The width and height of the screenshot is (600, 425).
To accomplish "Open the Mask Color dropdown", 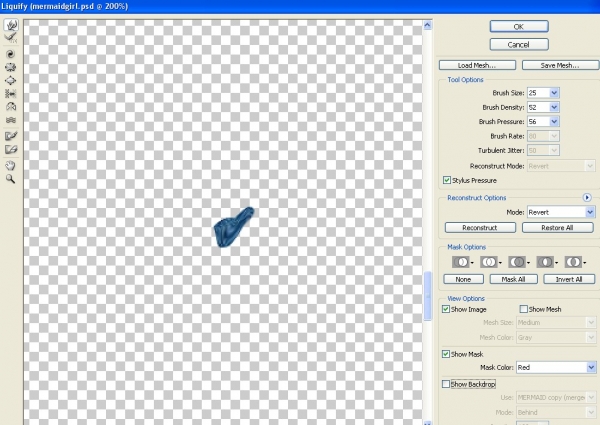I will click(556, 367).
